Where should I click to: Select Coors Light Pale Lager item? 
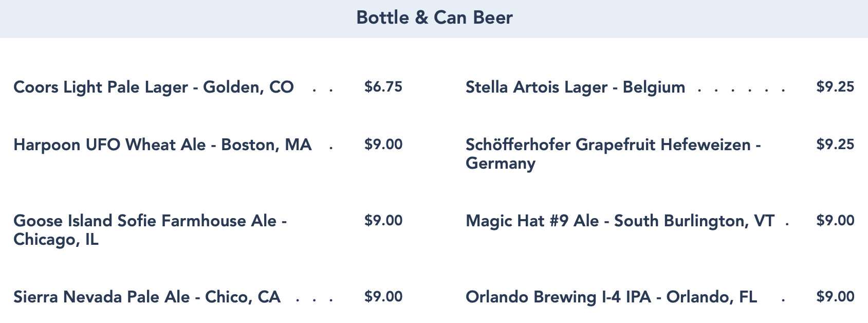tap(154, 87)
